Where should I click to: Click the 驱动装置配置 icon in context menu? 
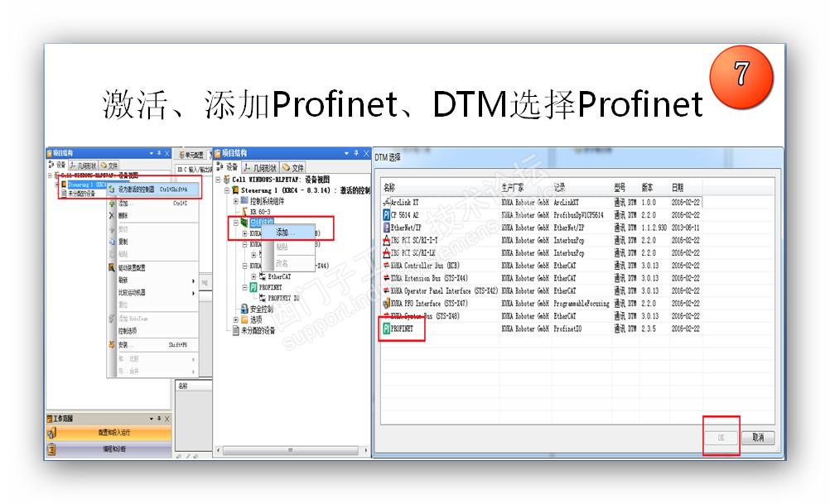(112, 267)
